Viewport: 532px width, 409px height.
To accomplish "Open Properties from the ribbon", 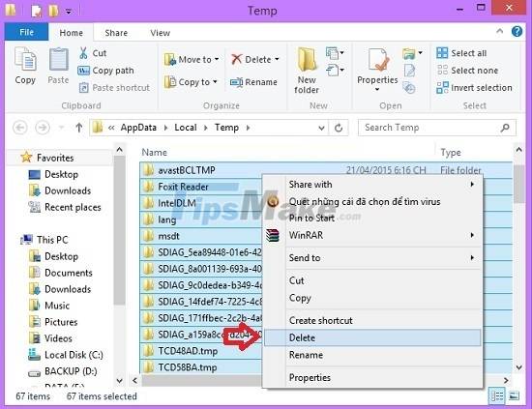I will (377, 66).
